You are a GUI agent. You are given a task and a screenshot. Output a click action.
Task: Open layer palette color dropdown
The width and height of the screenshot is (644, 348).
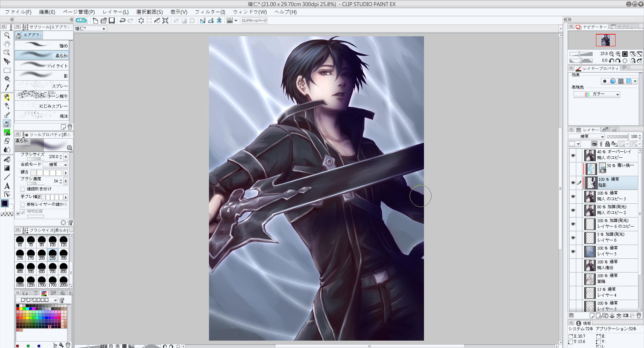[575, 144]
